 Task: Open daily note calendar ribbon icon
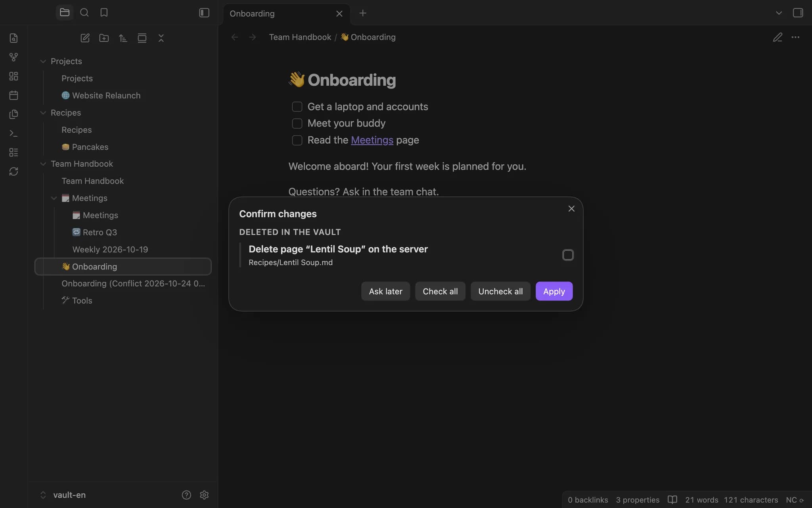click(x=13, y=95)
